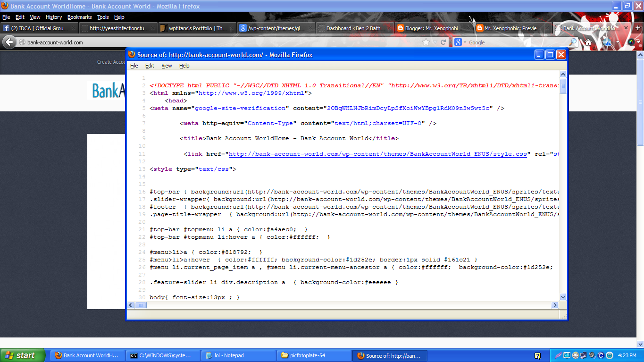The image size is (644, 362).
Task: Click the search magnifier icon
Action: pyautogui.click(x=573, y=42)
